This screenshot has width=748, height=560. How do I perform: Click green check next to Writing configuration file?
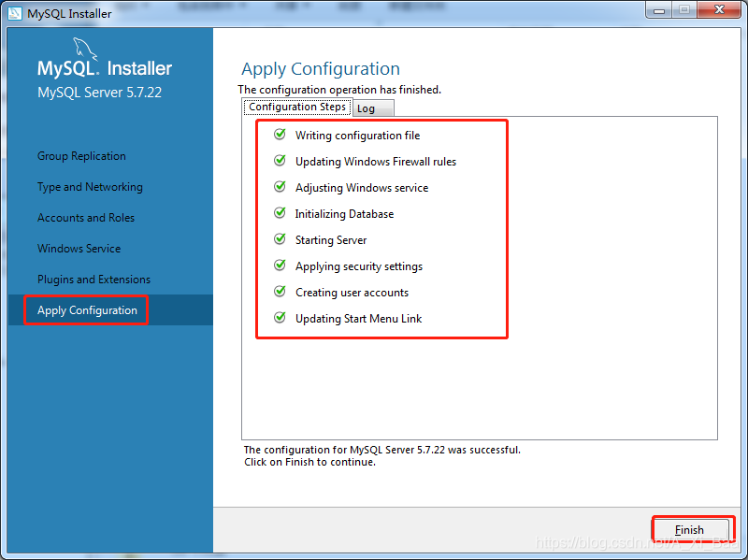(280, 135)
